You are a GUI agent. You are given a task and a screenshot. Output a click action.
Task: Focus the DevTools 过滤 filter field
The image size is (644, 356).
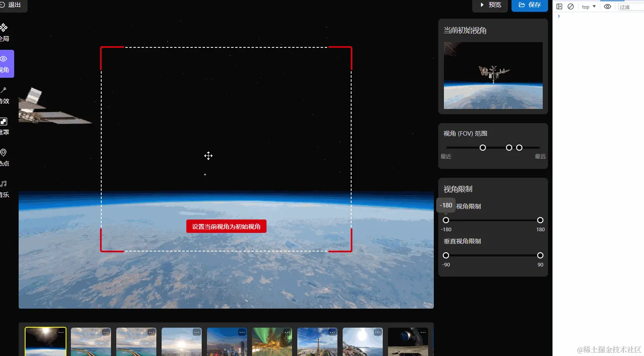pos(631,7)
